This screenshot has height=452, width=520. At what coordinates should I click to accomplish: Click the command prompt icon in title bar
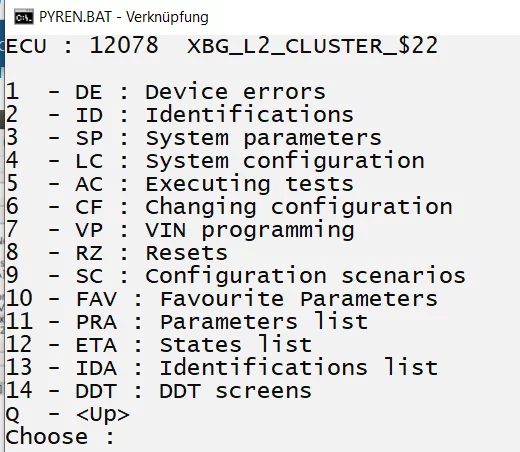click(x=24, y=17)
